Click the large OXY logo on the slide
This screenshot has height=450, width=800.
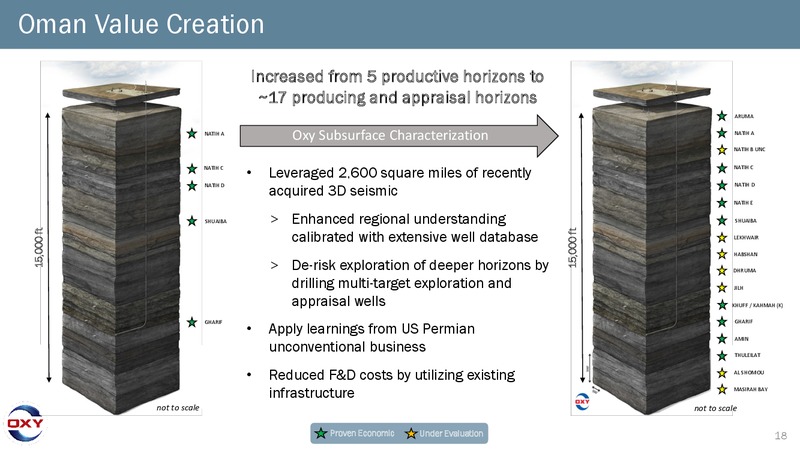pyautogui.click(x=24, y=422)
